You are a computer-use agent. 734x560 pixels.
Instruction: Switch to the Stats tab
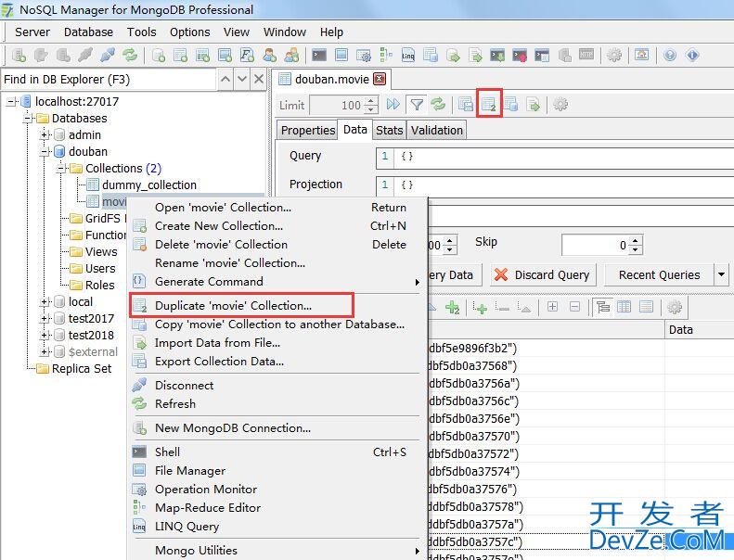point(389,130)
